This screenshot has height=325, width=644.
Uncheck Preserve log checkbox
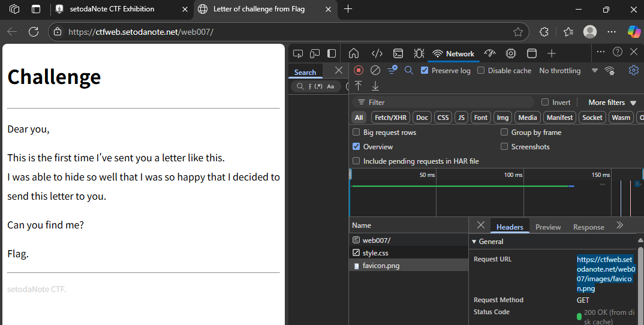click(425, 70)
